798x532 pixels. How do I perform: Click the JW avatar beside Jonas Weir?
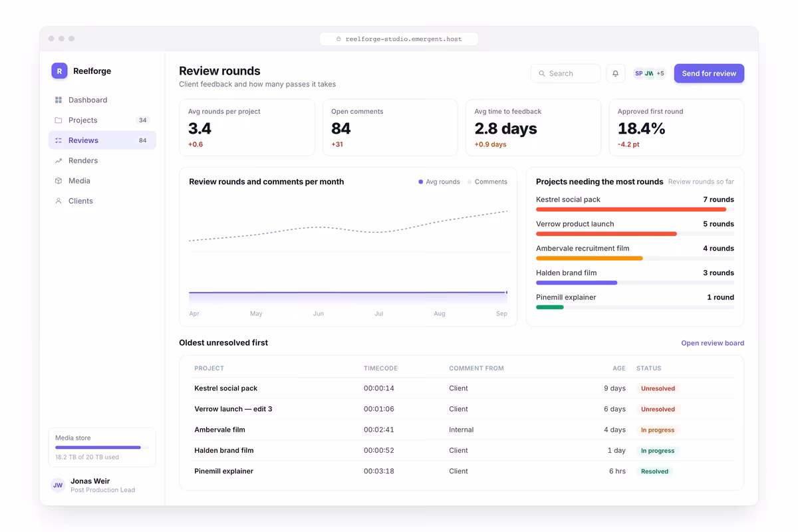pos(58,485)
